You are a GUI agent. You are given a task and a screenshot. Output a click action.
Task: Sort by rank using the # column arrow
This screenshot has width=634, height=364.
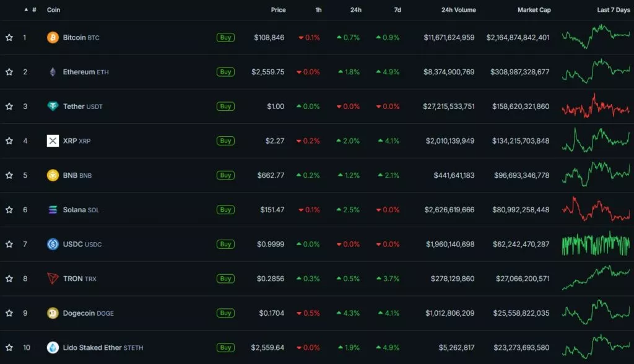(x=26, y=10)
